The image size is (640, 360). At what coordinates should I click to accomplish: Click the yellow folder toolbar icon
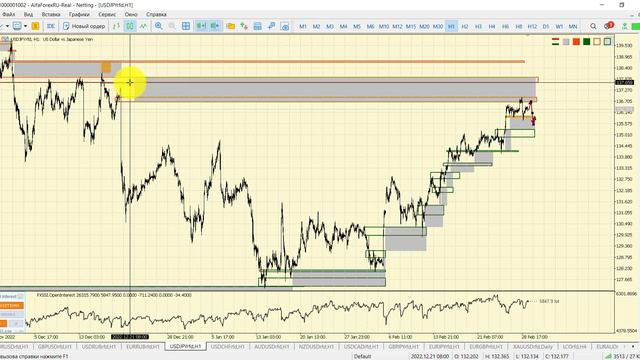coord(231,26)
